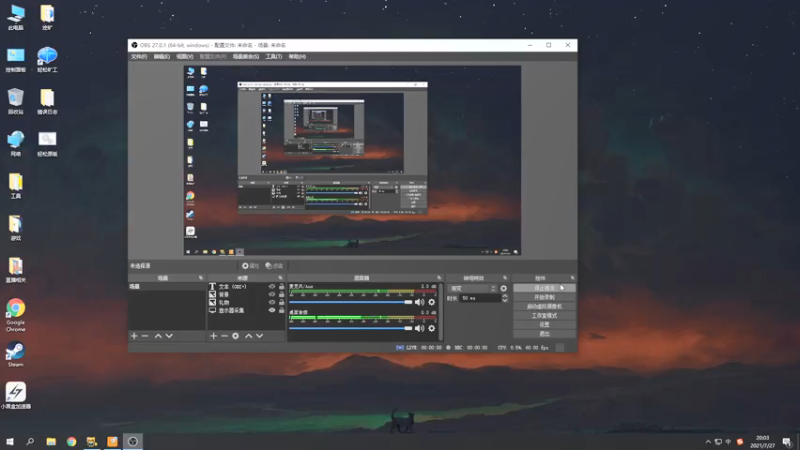The width and height of the screenshot is (800, 450).
Task: Add a new scene with the plus icon
Action: click(134, 336)
